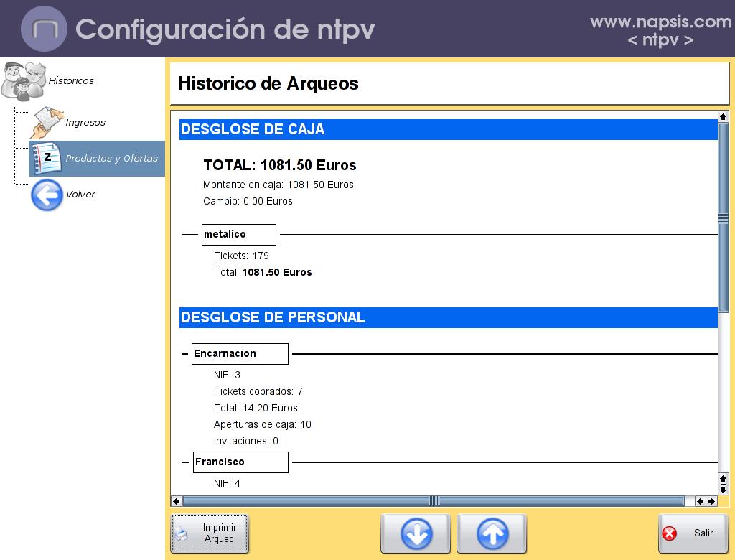
Task: Exit using the Salir button
Action: click(693, 533)
